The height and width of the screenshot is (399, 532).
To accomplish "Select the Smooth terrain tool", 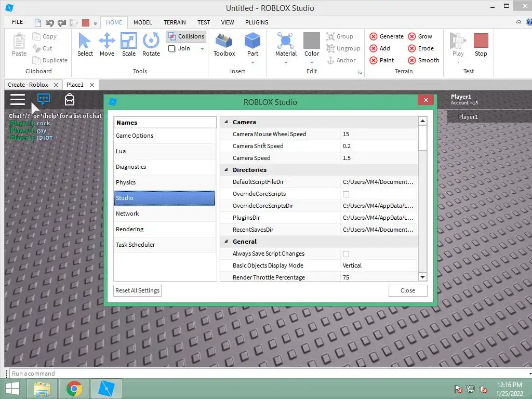I will 424,60.
